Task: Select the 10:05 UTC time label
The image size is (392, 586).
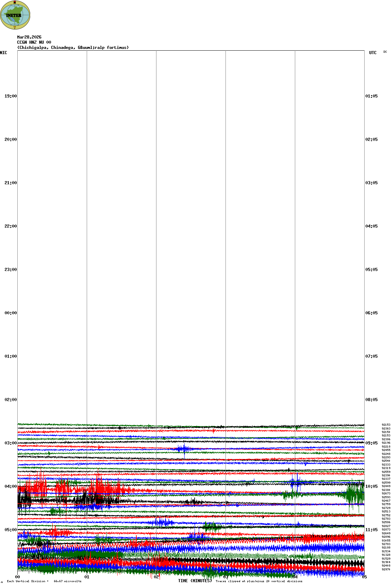Action: pyautogui.click(x=372, y=486)
